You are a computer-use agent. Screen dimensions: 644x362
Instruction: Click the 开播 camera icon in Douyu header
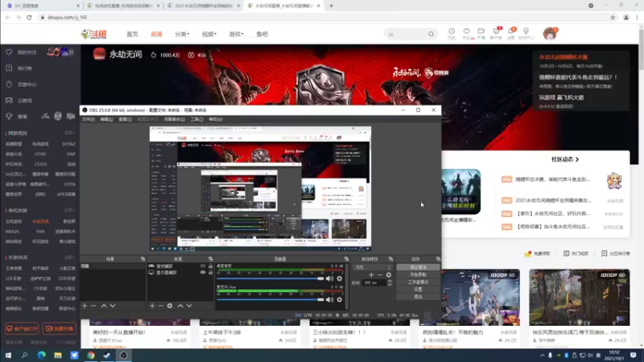click(x=481, y=31)
